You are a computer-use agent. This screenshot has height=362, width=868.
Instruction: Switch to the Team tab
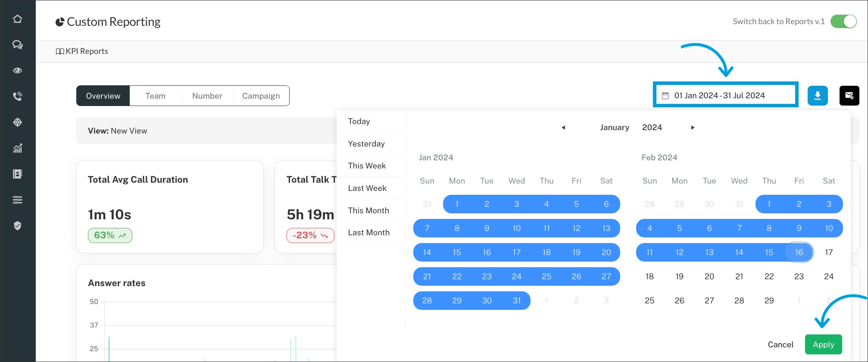155,96
